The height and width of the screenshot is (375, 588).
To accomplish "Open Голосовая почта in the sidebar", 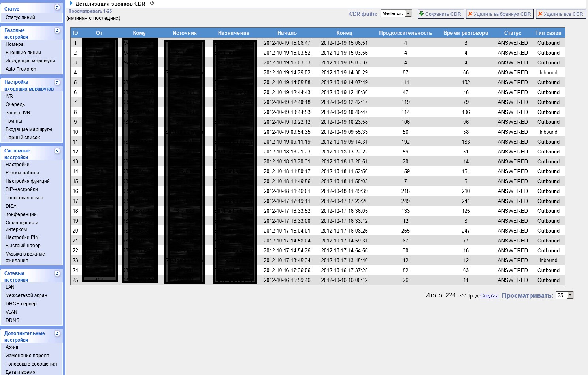I will [x=24, y=198].
